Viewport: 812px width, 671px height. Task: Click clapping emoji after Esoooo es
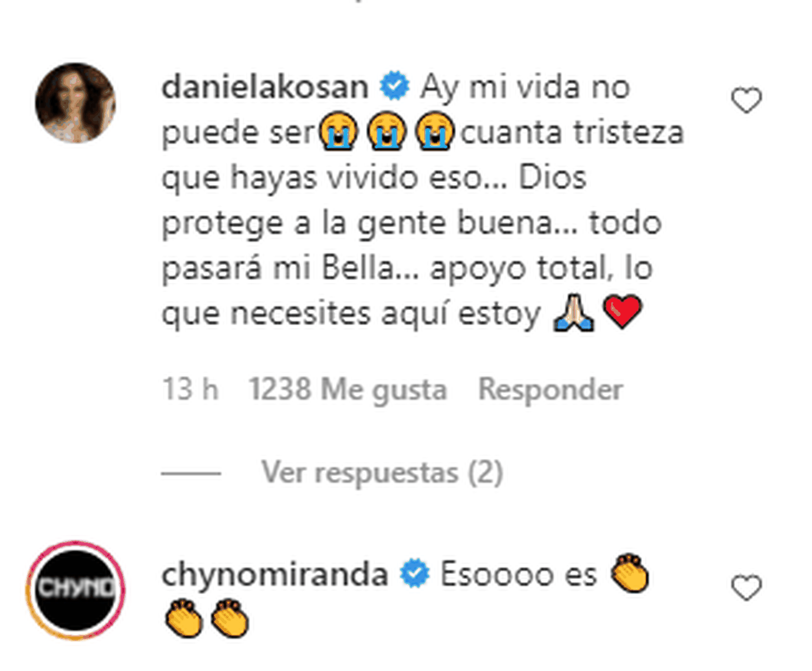[x=630, y=573]
